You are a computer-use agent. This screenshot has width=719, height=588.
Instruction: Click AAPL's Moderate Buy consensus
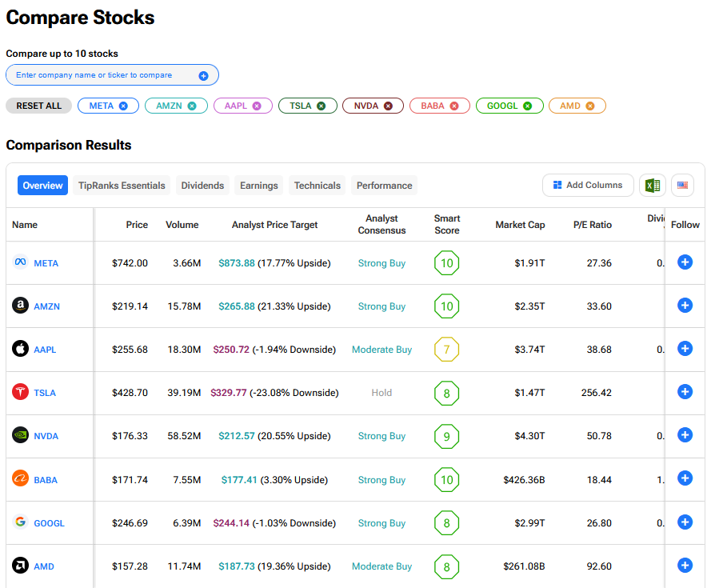pos(382,350)
